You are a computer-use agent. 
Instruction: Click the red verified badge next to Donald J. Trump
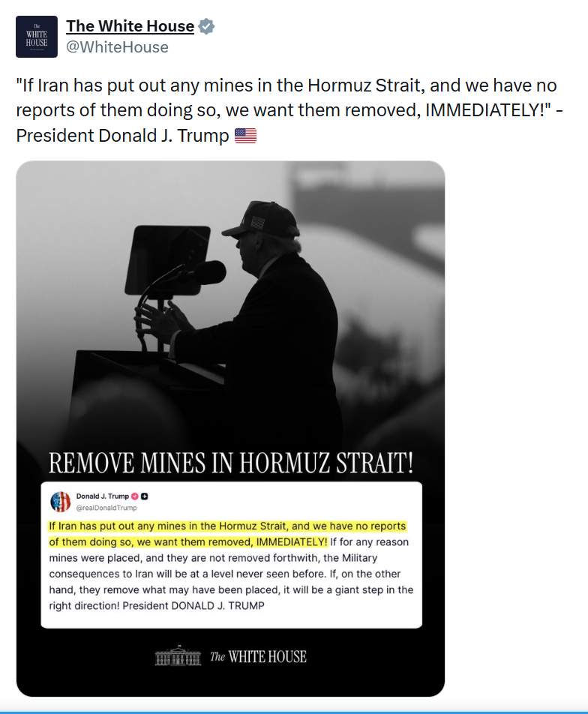tap(135, 496)
